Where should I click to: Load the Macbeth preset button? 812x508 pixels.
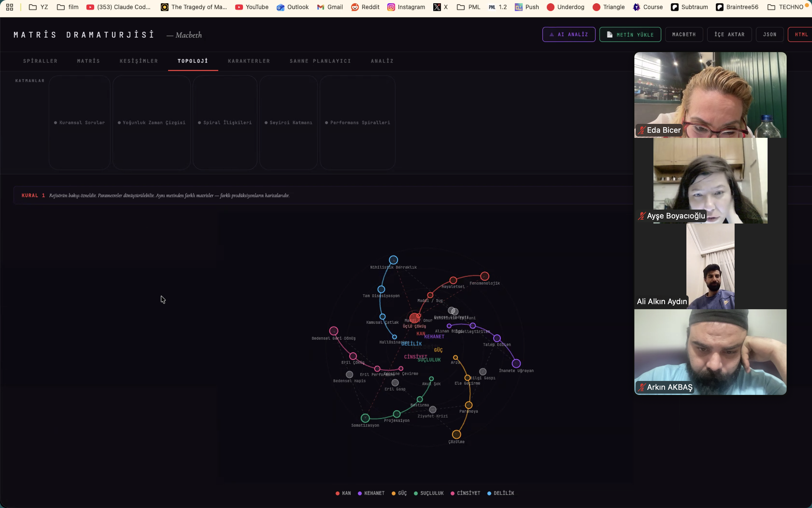pos(684,34)
